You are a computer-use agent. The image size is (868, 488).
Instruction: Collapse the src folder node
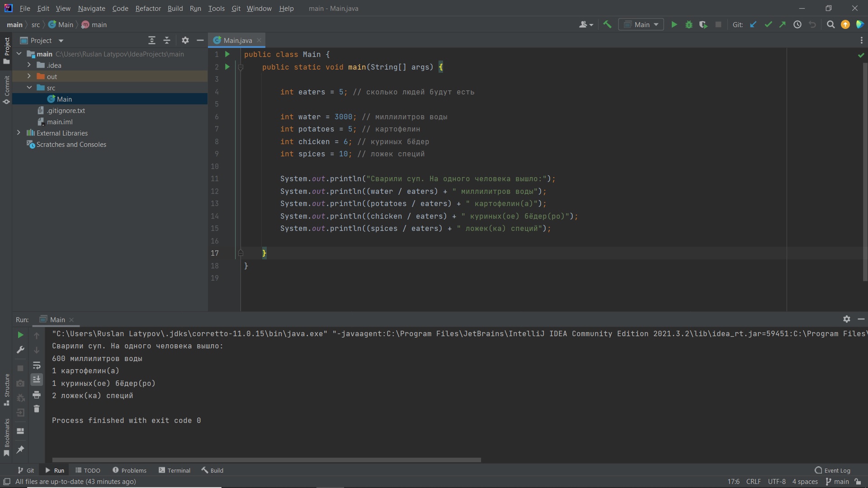pos(29,88)
